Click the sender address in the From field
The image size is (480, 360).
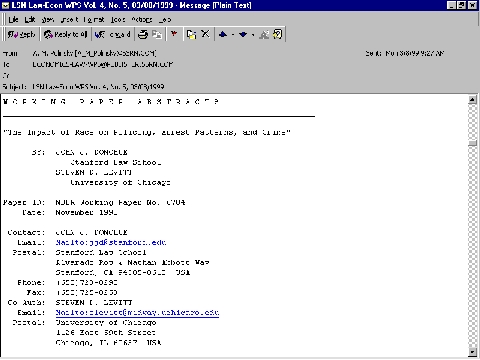94,53
